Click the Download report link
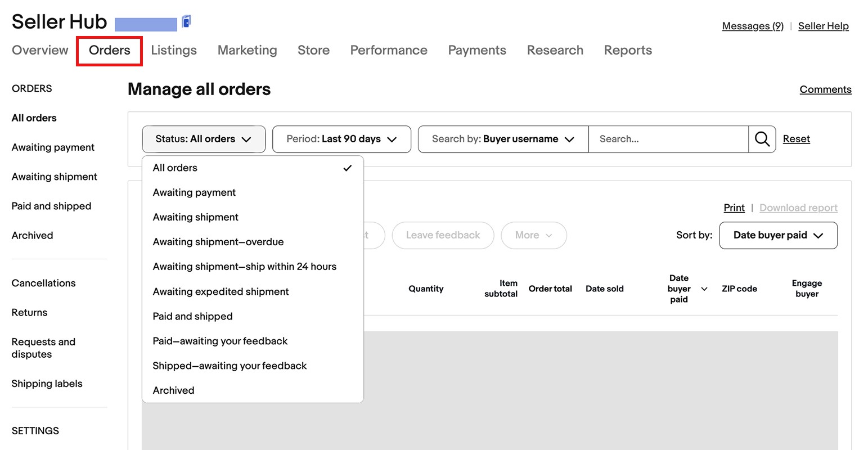Screen dimensions: 868x450 (x=798, y=208)
